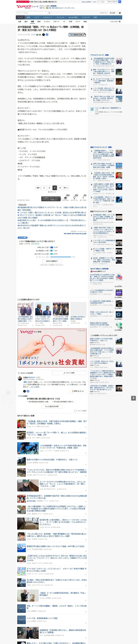Open the 速報 navigation tab
The width and height of the screenshot is (138, 644).
(28, 17)
